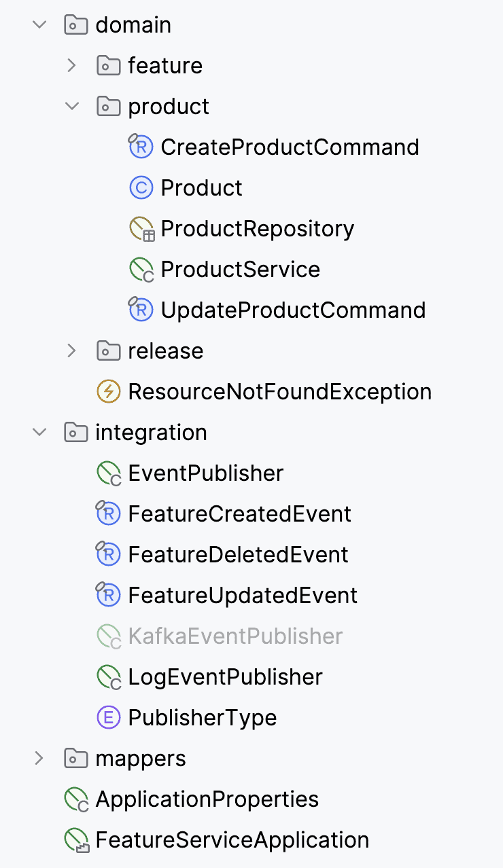Collapse the product package

click(x=72, y=107)
